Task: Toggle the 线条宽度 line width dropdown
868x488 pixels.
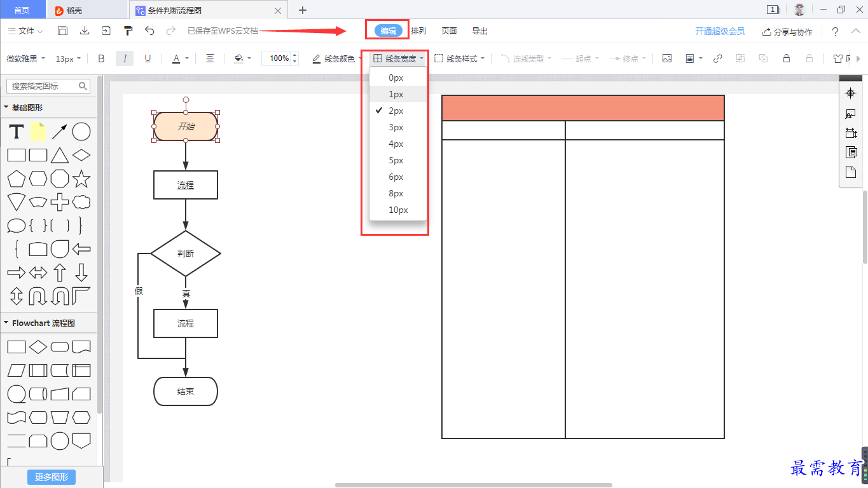Action: [x=398, y=58]
